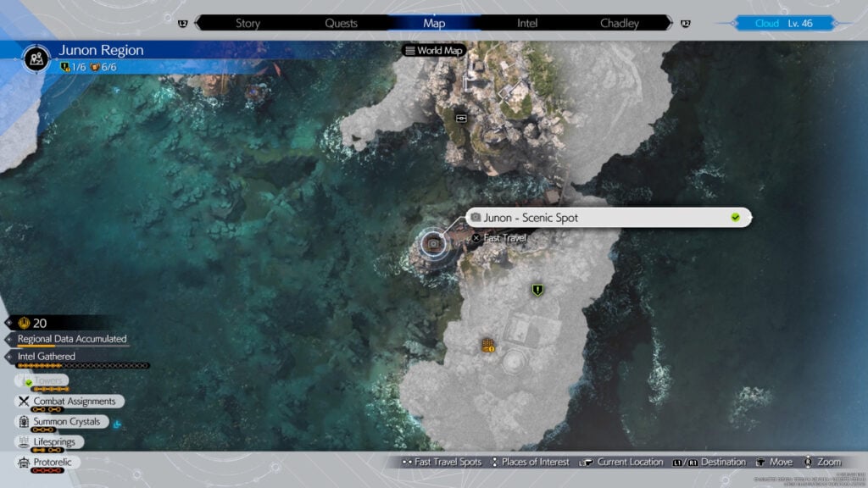Click the Protorelic icon

[24, 463]
